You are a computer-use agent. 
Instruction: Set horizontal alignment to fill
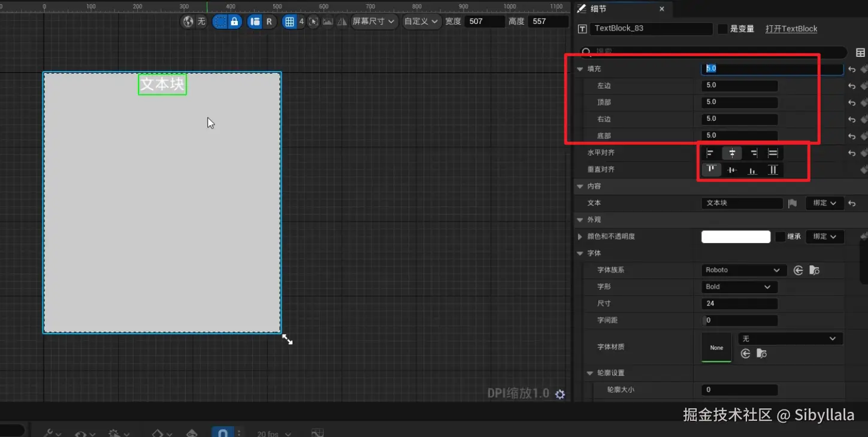[773, 153]
